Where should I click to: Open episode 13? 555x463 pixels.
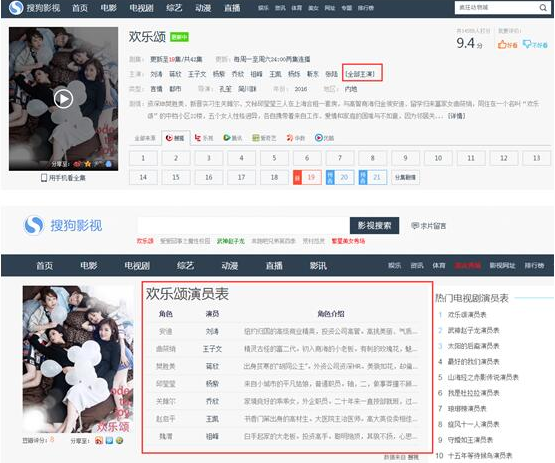(x=537, y=158)
